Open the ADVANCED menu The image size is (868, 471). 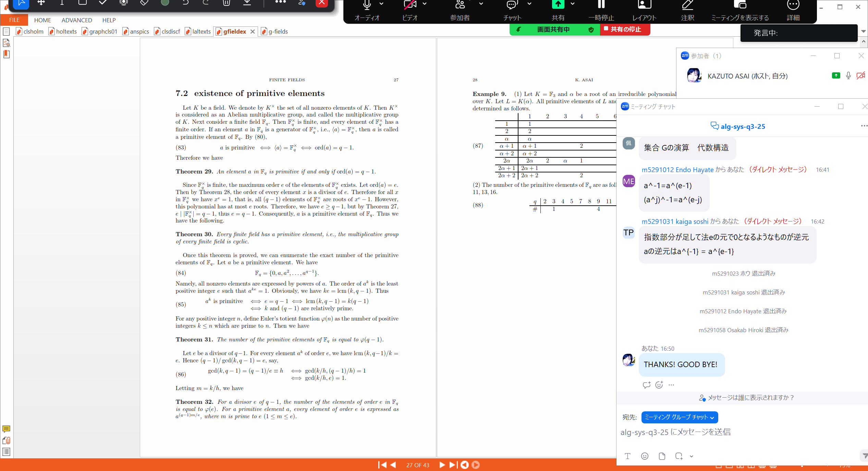(x=77, y=20)
